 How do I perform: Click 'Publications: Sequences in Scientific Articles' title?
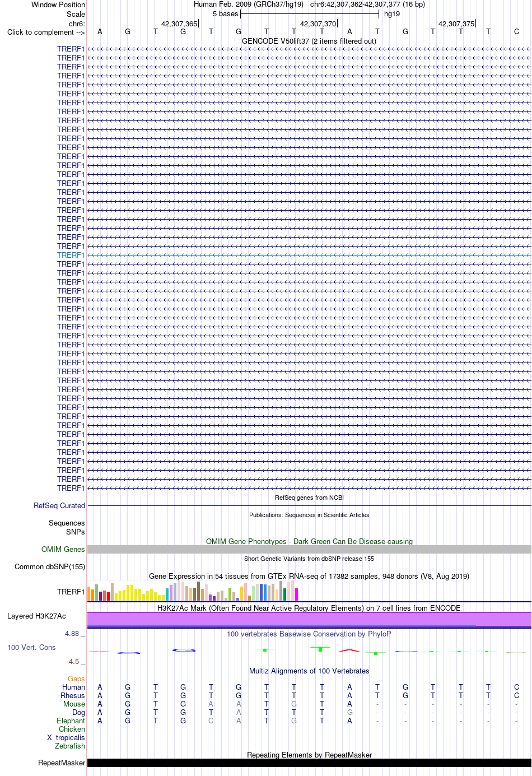pos(309,515)
